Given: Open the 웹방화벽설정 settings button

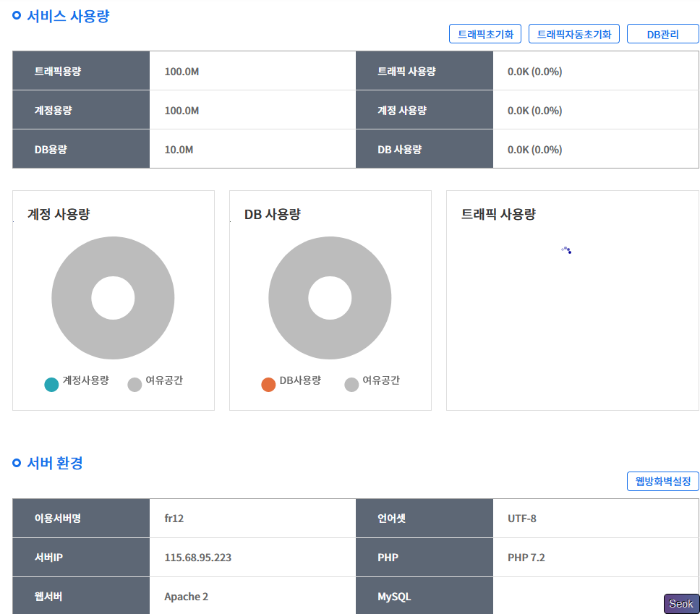Looking at the screenshot, I should [662, 481].
